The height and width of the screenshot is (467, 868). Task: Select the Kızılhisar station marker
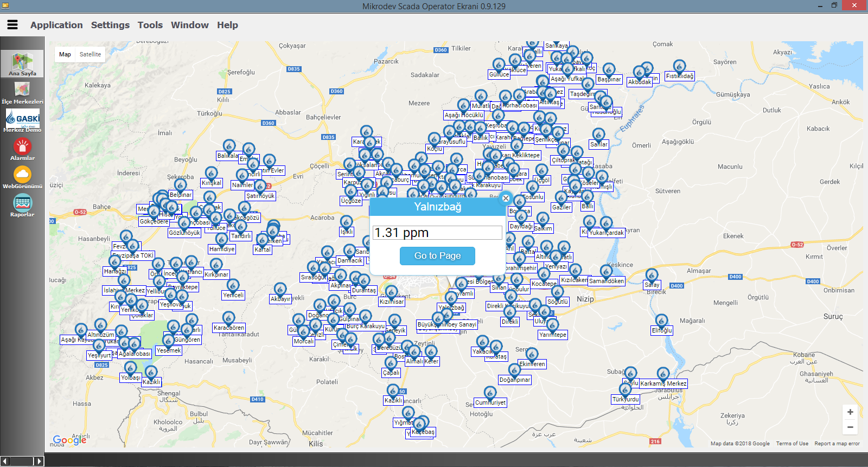(x=391, y=292)
